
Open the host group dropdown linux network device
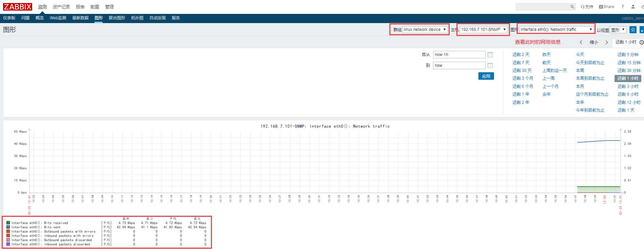coord(425,30)
